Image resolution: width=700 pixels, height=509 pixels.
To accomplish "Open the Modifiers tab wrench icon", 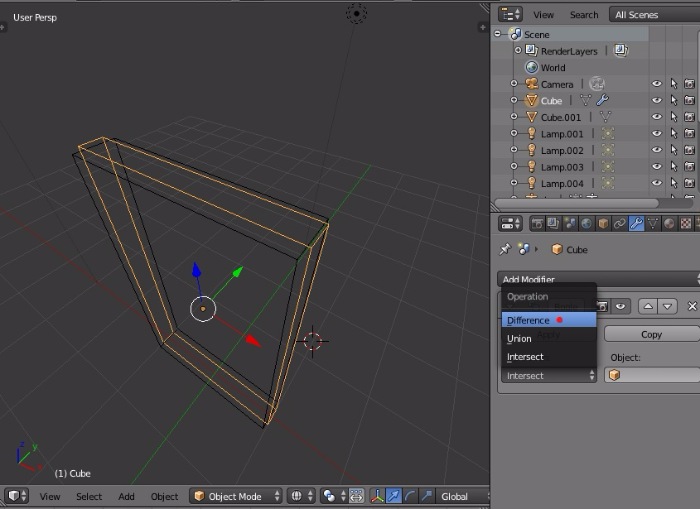I will click(636, 223).
